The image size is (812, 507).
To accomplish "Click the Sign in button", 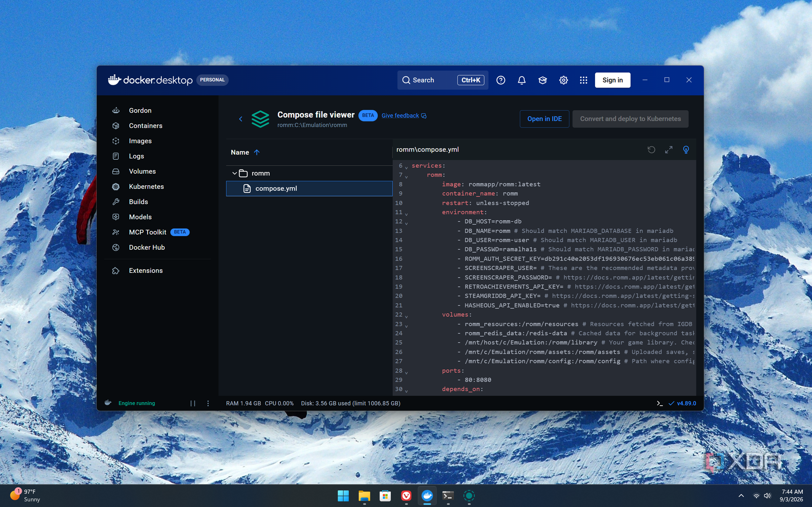I will pyautogui.click(x=612, y=80).
